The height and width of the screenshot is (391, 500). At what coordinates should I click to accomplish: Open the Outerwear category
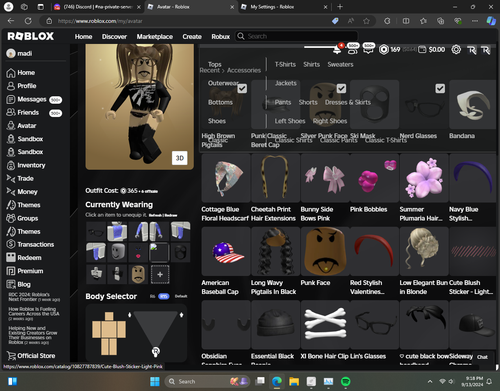(x=223, y=83)
